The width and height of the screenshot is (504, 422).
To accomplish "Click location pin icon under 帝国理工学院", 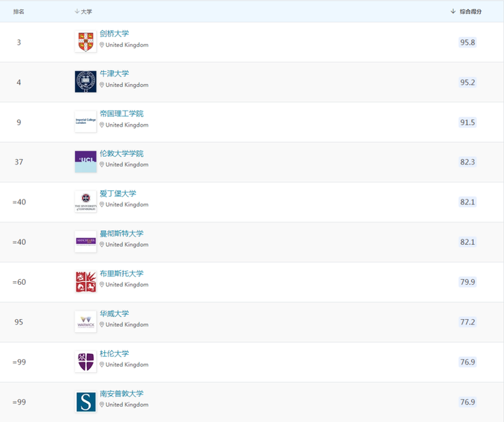I will tap(102, 125).
